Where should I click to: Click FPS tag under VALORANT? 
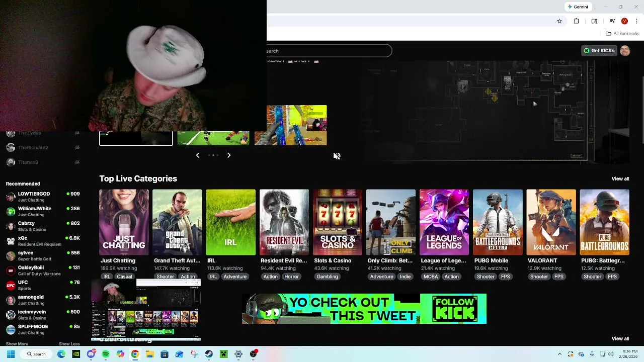pos(558,277)
